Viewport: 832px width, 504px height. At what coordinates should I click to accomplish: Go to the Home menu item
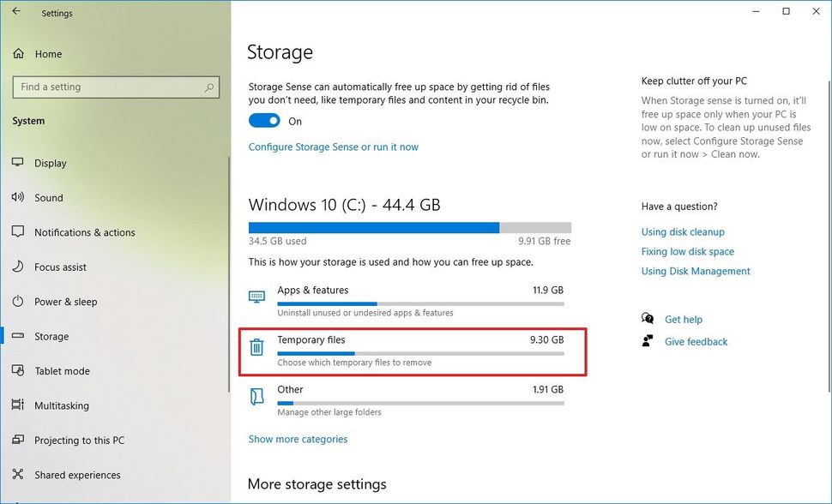click(47, 54)
